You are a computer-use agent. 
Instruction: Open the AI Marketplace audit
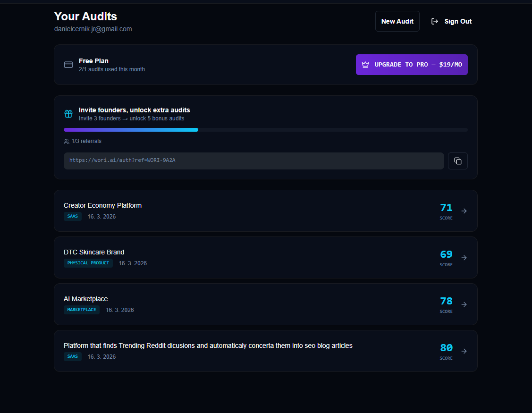click(x=266, y=304)
